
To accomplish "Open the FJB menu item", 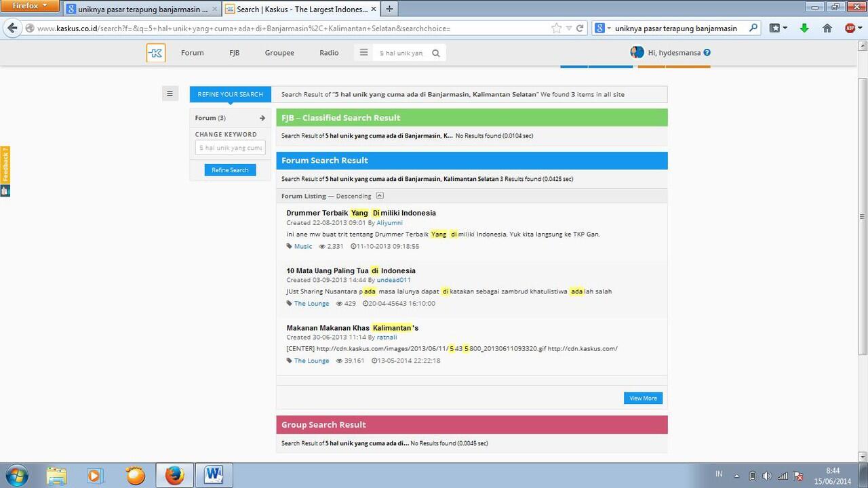I will click(x=235, y=53).
